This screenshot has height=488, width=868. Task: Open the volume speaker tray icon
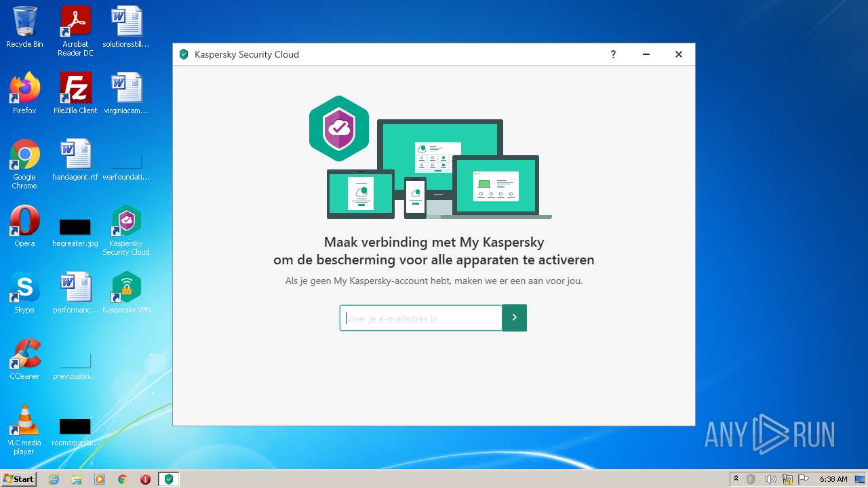click(770, 479)
